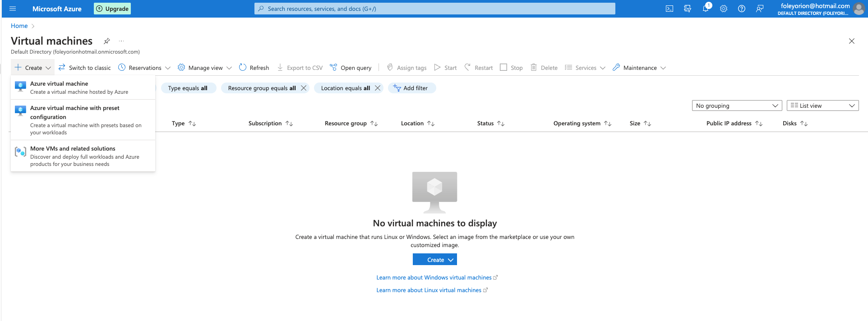Click Open query in the toolbar
Screen dimensions: 868x321
tap(351, 68)
